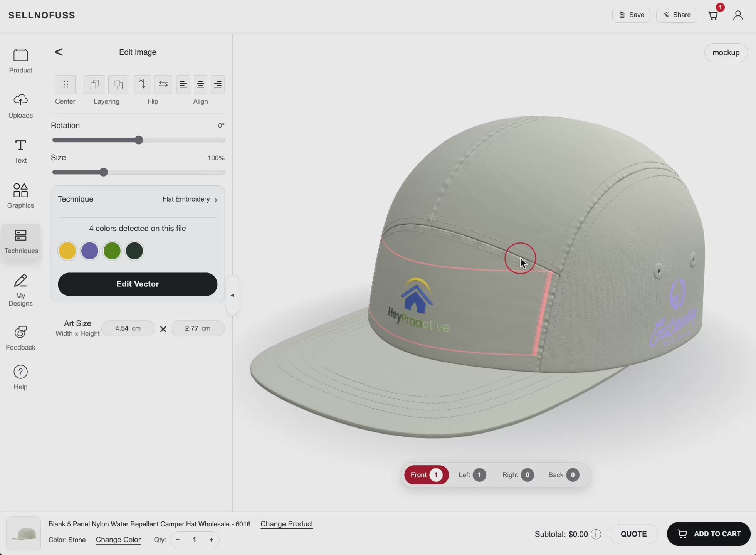The image size is (756, 555).
Task: Send layer backward with second Layering icon
Action: pyautogui.click(x=119, y=84)
